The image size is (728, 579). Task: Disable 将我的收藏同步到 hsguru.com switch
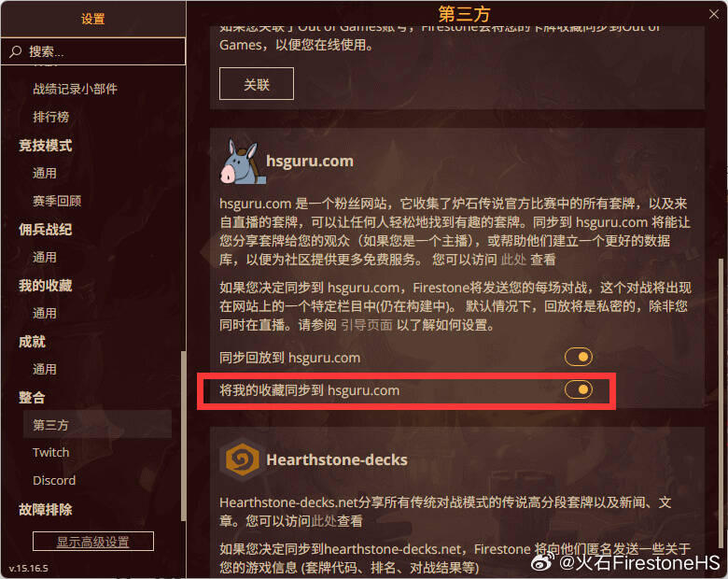pyautogui.click(x=578, y=389)
